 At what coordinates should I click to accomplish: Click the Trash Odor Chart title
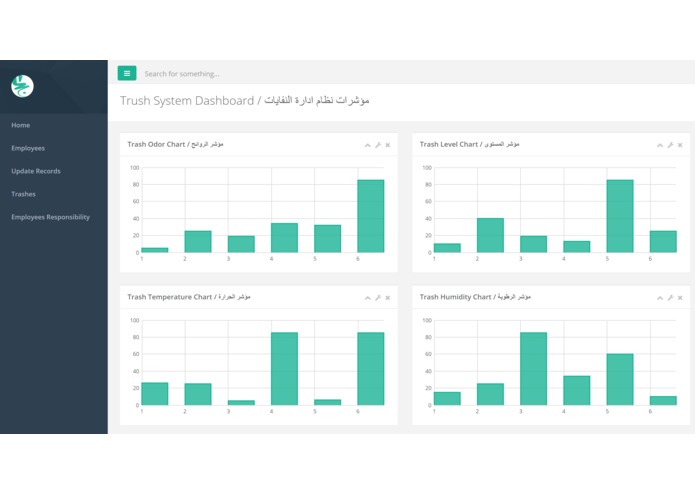tap(176, 144)
